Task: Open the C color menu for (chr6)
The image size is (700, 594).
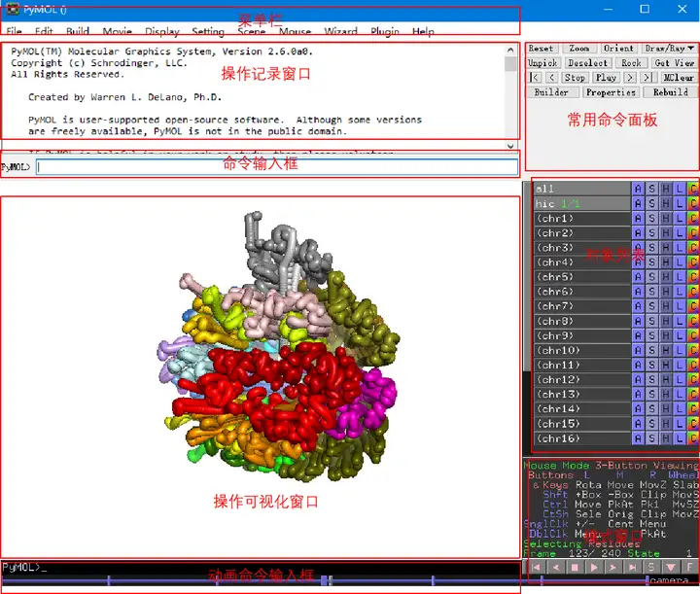Action: pos(693,292)
